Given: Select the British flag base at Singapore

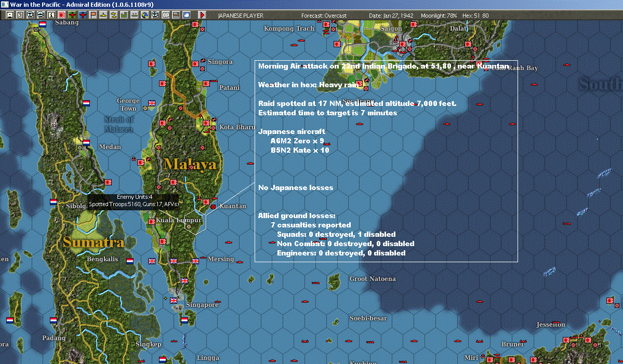Looking at the screenshot, I should (x=173, y=301).
